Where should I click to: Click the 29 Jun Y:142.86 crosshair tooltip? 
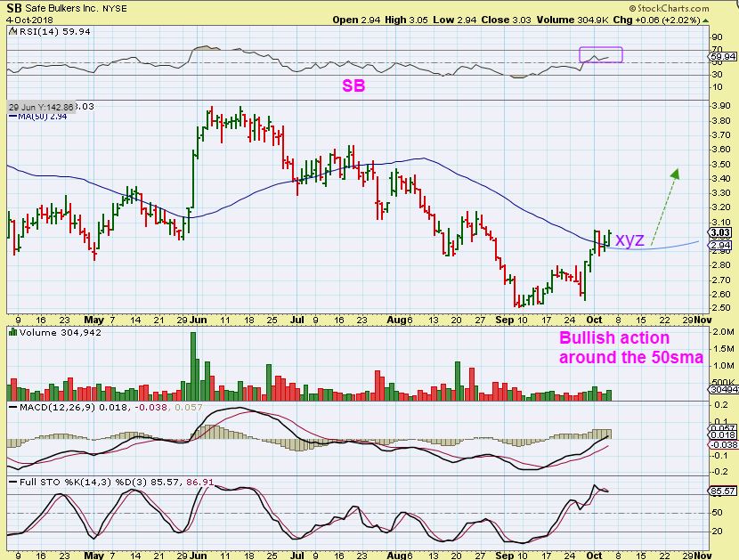(41, 107)
